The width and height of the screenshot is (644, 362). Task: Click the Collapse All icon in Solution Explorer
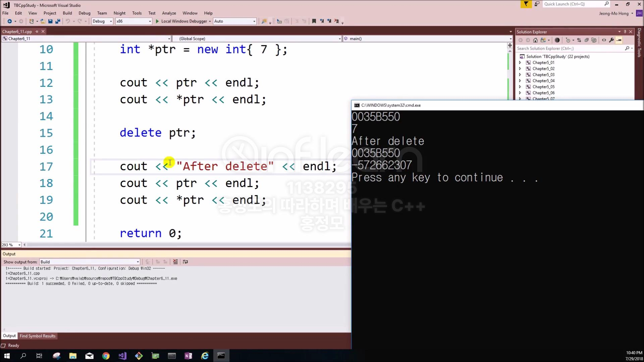(x=587, y=40)
